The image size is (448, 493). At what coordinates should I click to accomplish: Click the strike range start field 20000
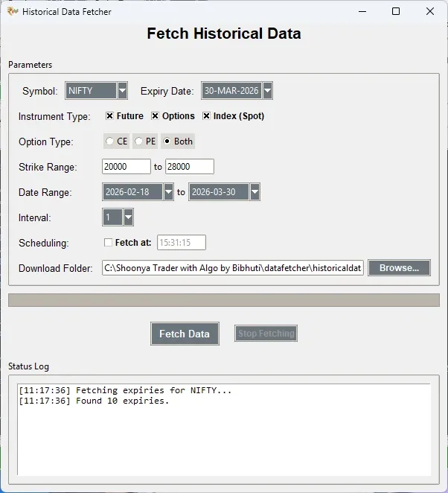click(x=127, y=166)
